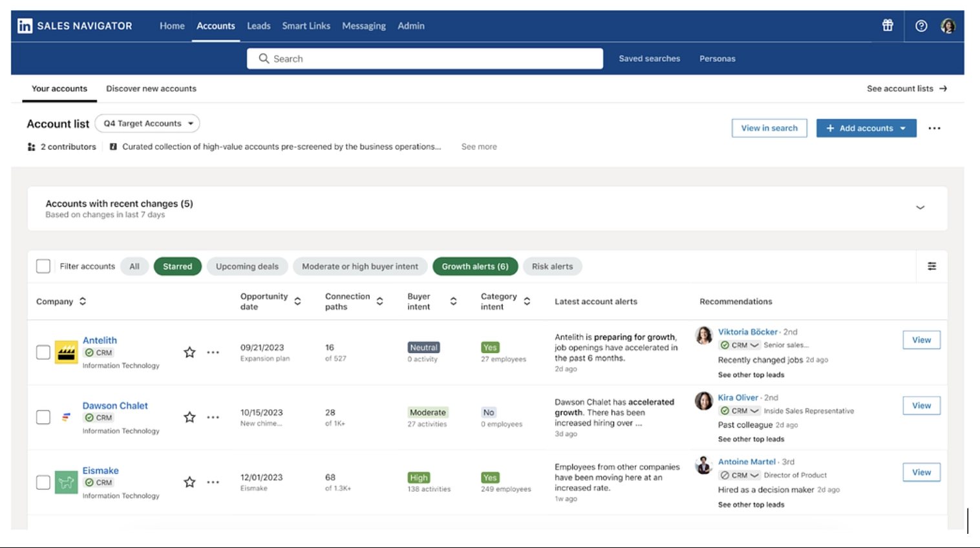
Task: Open more options for Eismake row
Action: point(213,482)
